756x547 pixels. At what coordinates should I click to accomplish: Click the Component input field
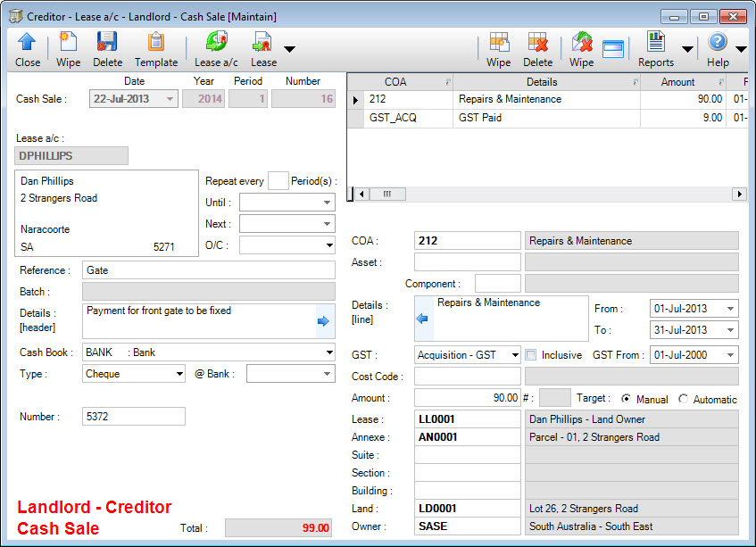(497, 284)
